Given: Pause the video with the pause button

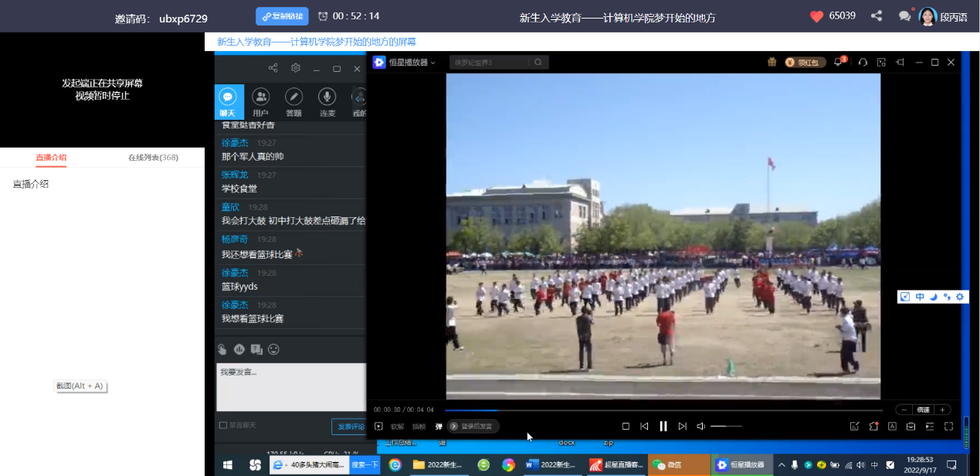Looking at the screenshot, I should click(663, 426).
